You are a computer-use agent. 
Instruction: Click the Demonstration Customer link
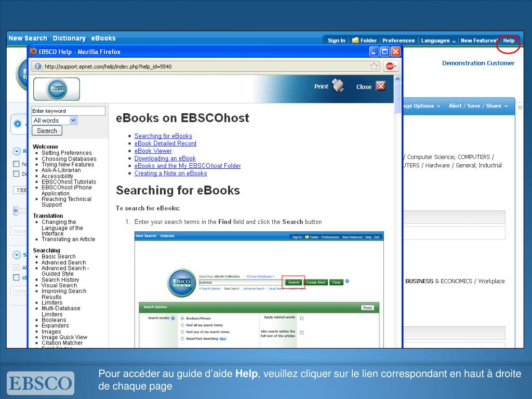click(478, 63)
